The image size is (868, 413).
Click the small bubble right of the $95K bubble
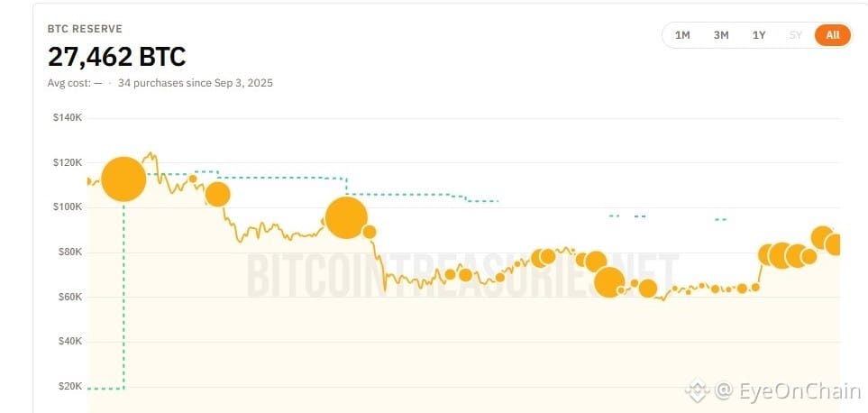pyautogui.click(x=370, y=232)
